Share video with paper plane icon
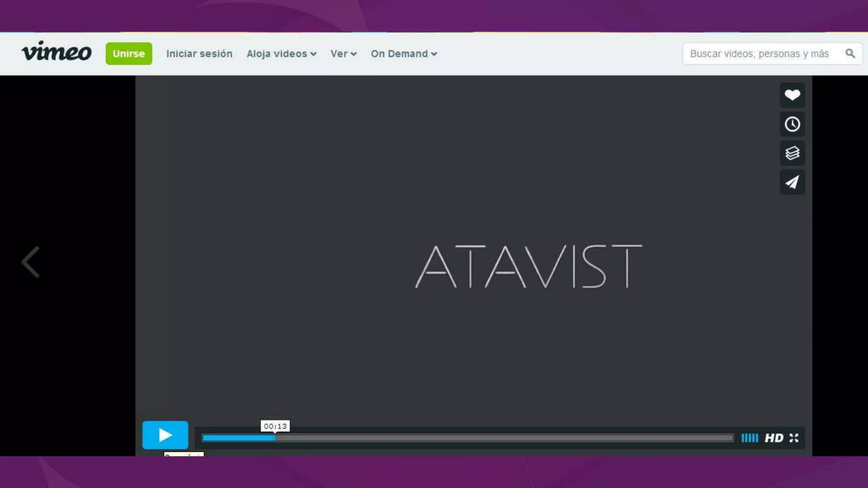 pyautogui.click(x=792, y=182)
